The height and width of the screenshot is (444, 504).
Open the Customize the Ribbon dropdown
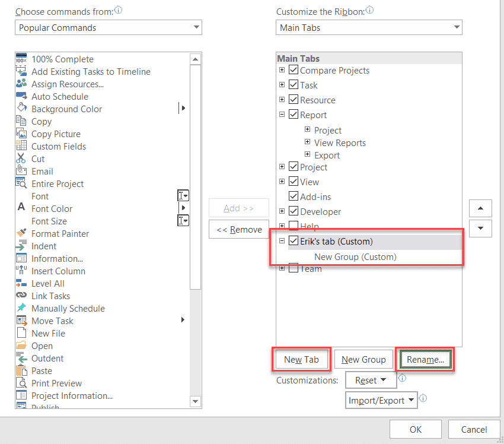pyautogui.click(x=369, y=28)
